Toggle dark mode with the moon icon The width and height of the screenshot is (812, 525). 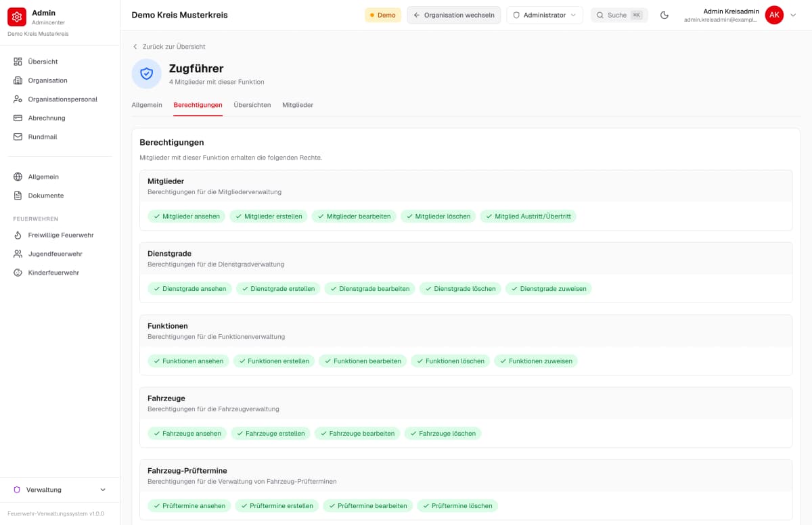664,15
